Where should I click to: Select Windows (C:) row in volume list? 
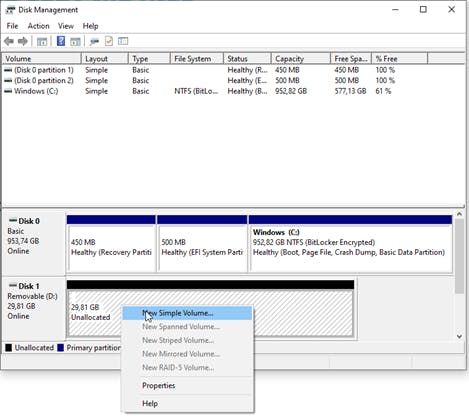coord(233,91)
